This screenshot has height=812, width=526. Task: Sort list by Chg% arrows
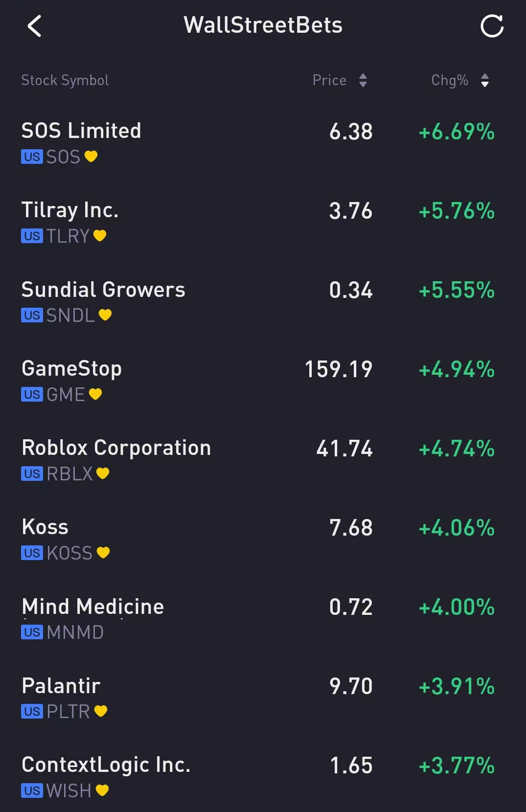485,80
